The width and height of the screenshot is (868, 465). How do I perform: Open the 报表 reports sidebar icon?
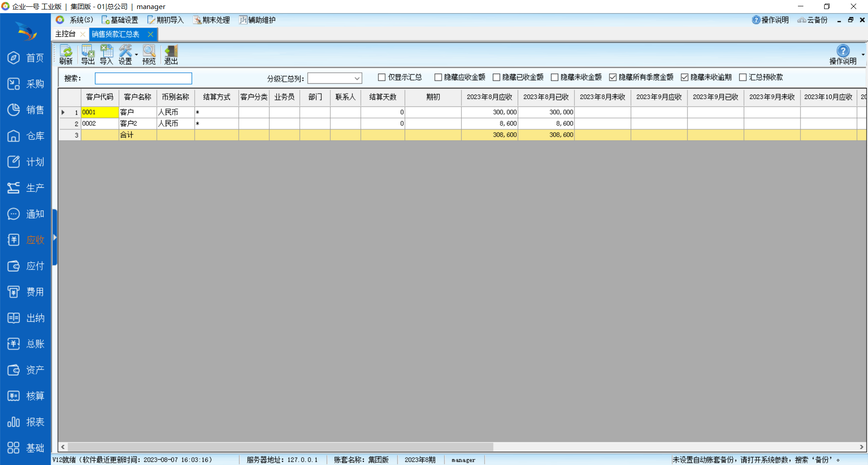click(26, 422)
